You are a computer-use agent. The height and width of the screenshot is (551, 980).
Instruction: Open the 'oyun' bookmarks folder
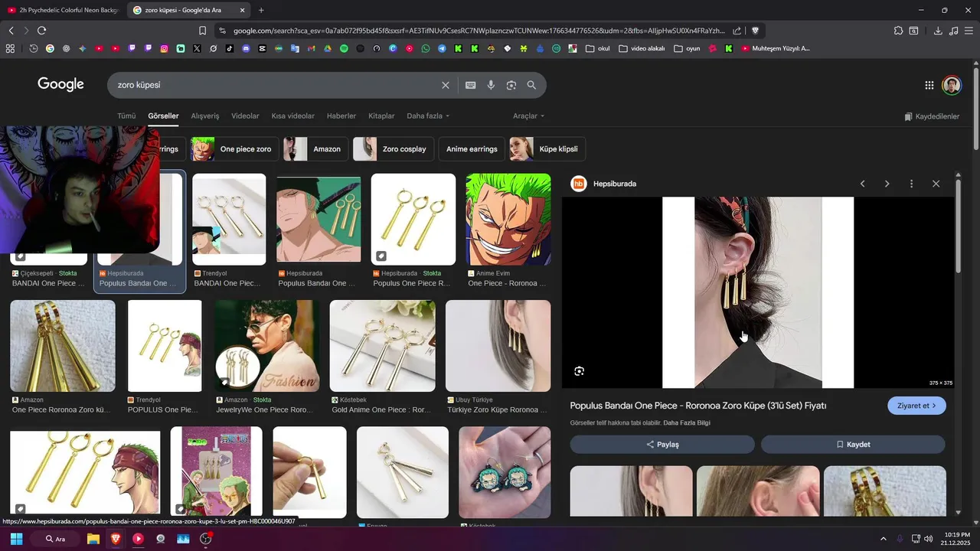pos(687,48)
